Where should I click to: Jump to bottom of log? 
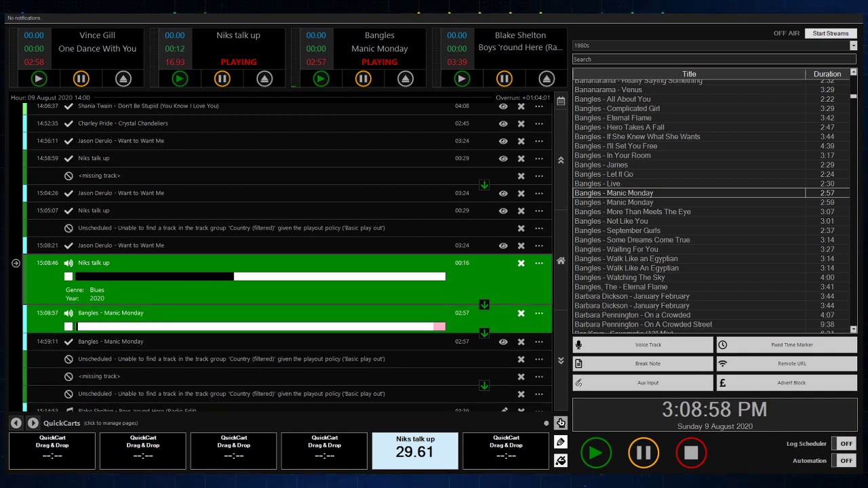pos(561,361)
